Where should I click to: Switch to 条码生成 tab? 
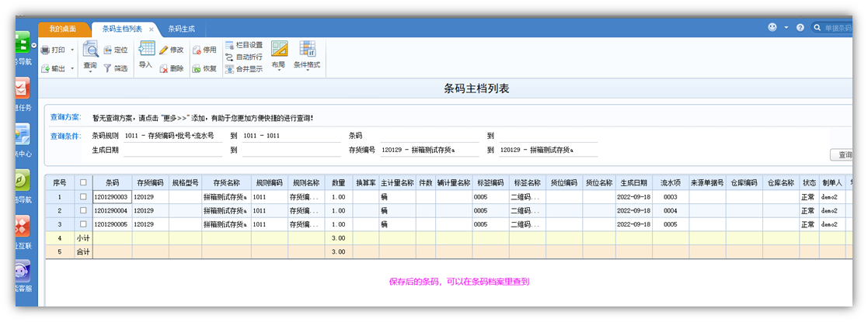(182, 29)
